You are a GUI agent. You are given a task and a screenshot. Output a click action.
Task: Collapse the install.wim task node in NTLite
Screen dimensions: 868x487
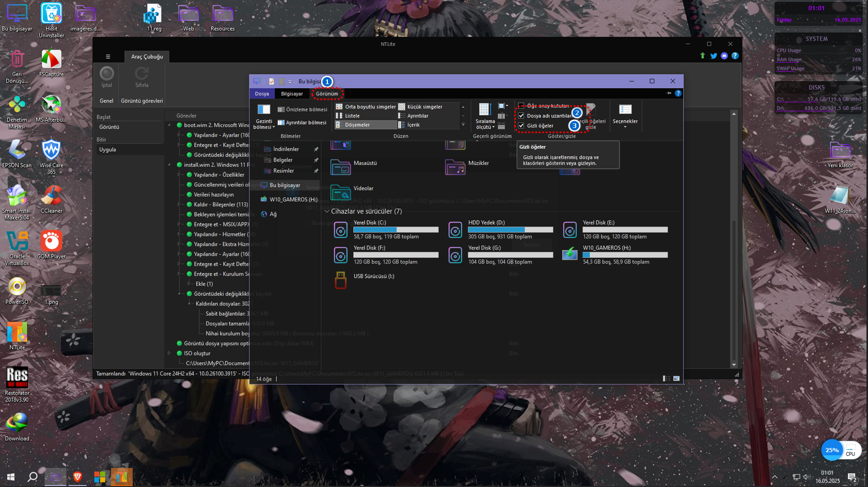(x=169, y=165)
